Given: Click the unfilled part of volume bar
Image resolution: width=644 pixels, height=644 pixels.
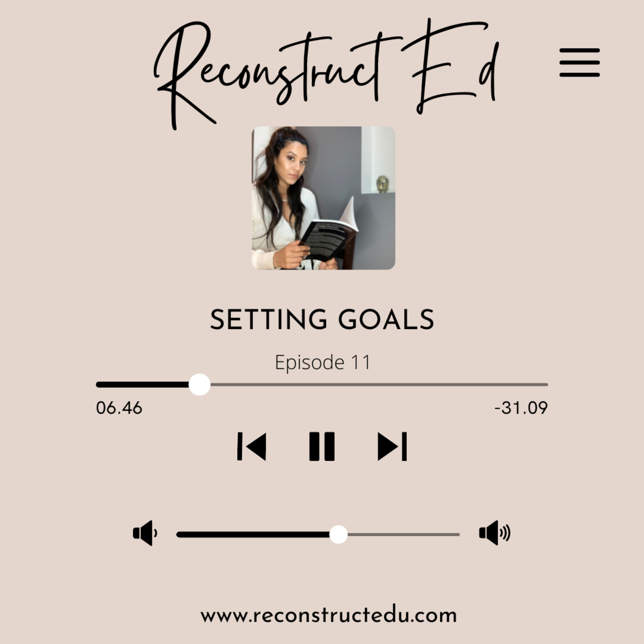Looking at the screenshot, I should tap(404, 534).
